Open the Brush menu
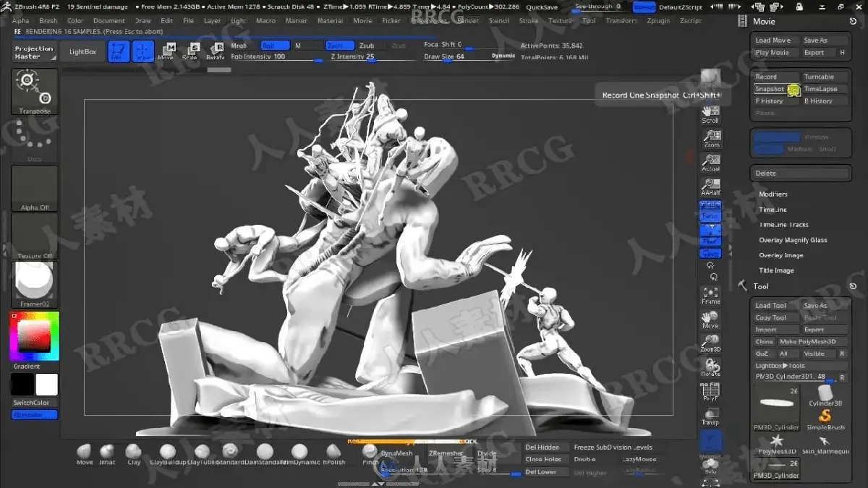This screenshot has width=868, height=488. coord(48,21)
